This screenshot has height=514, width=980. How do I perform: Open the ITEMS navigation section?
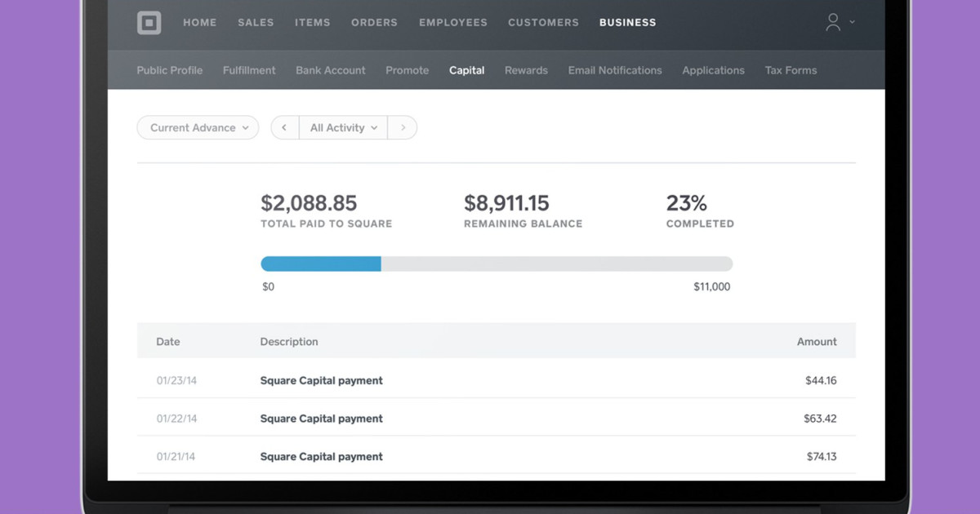pos(313,23)
